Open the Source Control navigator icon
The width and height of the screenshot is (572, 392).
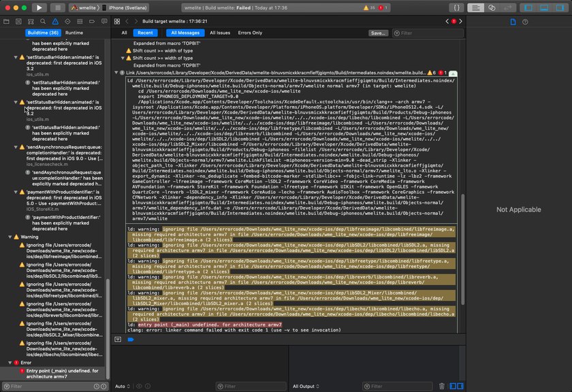[x=18, y=22]
